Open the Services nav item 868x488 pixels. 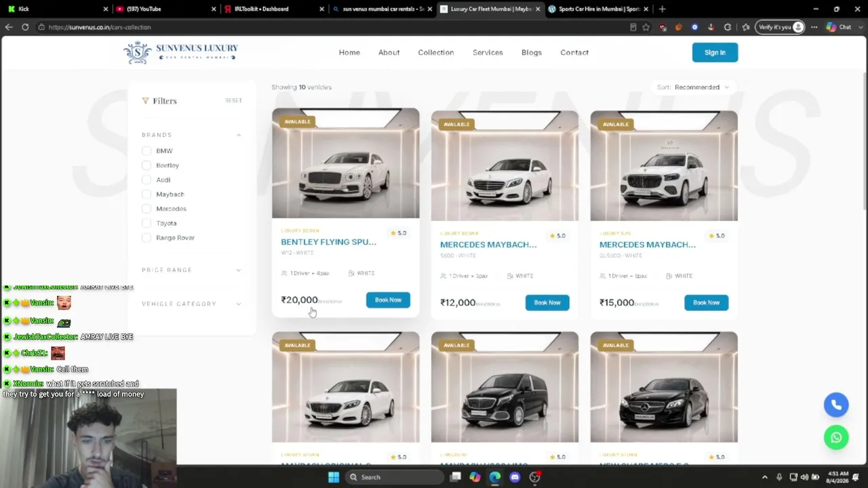(x=488, y=52)
